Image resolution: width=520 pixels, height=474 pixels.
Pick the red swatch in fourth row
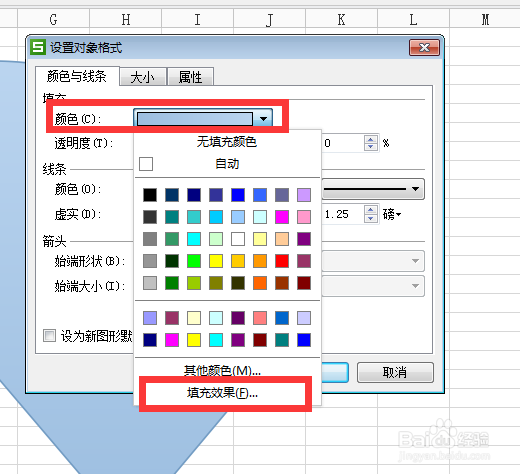tap(282, 261)
